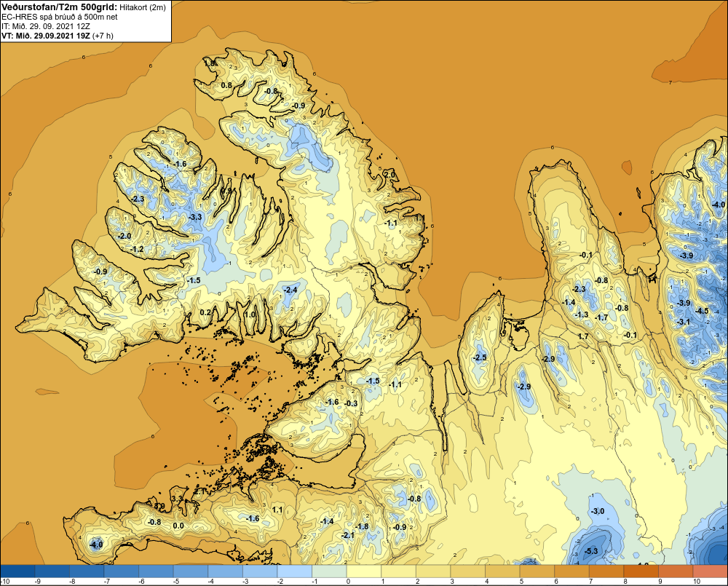Image resolution: width=728 pixels, height=586 pixels.
Task: Click the -5.3 temperature value
Action: pyautogui.click(x=591, y=551)
